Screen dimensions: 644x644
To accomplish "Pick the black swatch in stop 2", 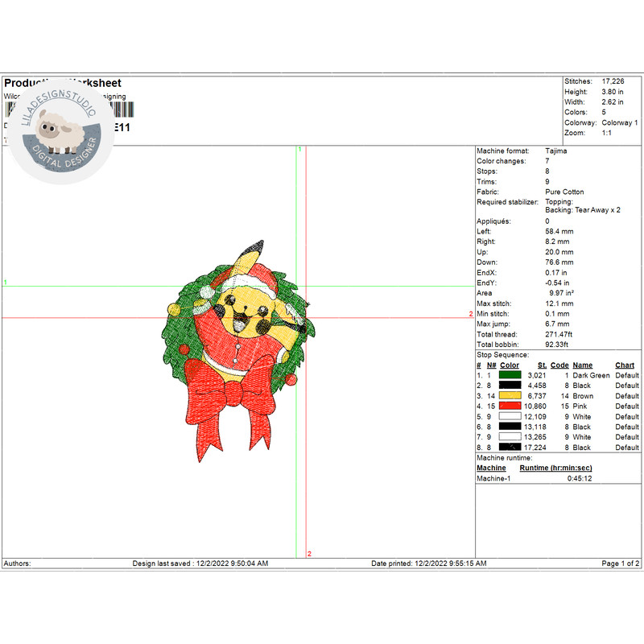I will pyautogui.click(x=510, y=386).
